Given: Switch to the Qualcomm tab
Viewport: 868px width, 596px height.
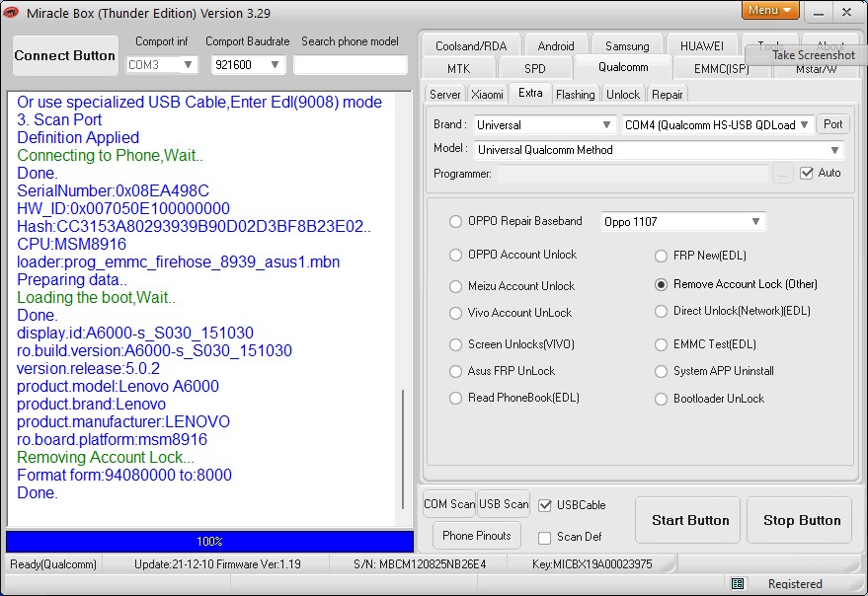Looking at the screenshot, I should [623, 67].
